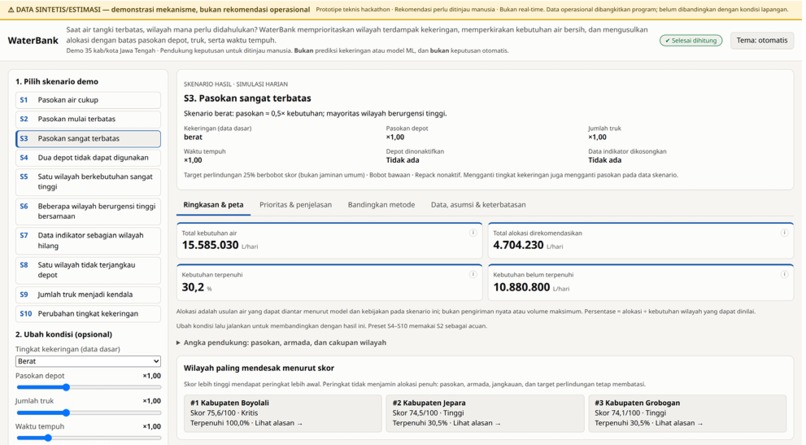Click the 2. Ubah kondisi (opsional) heading
This screenshot has width=806, height=445.
(64, 334)
